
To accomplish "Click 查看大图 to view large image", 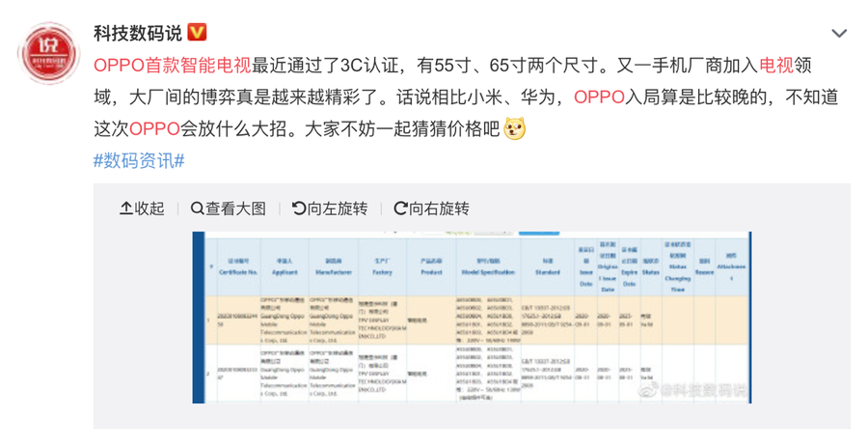I will point(228,208).
